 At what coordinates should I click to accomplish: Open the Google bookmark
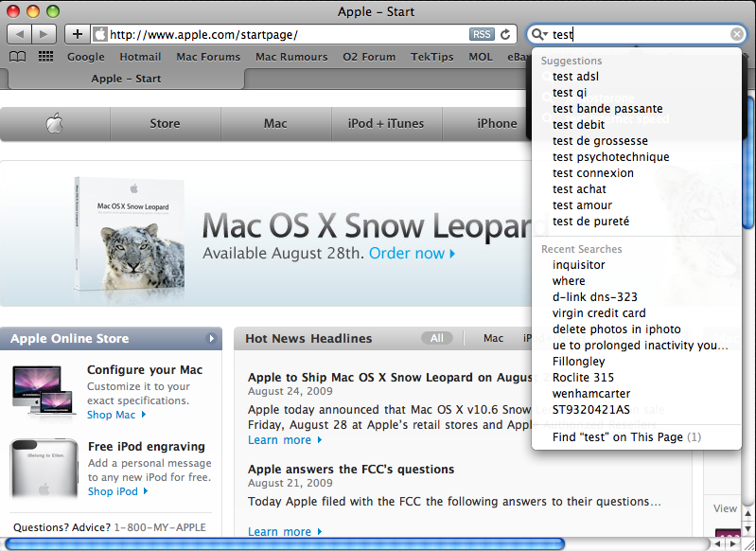point(86,57)
